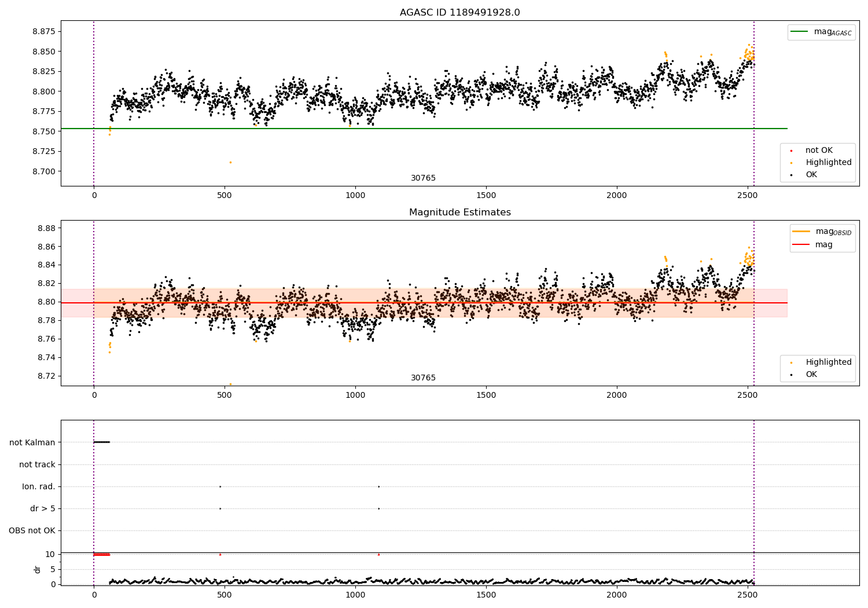Image resolution: width=868 pixels, height=608 pixels.
Task: Click the 'not Kalman' row label
Action: [x=32, y=442]
